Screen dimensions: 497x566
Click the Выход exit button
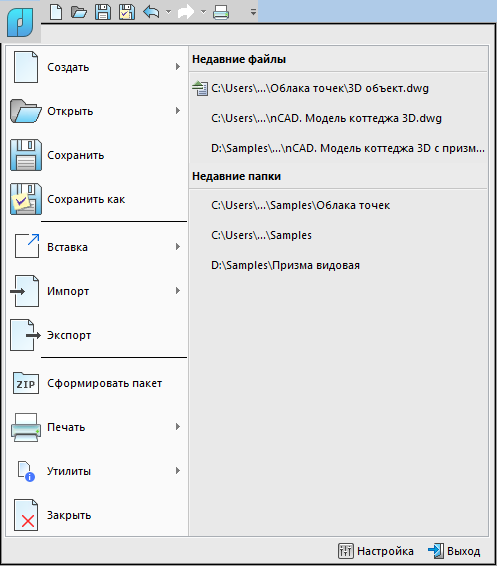[x=454, y=551]
